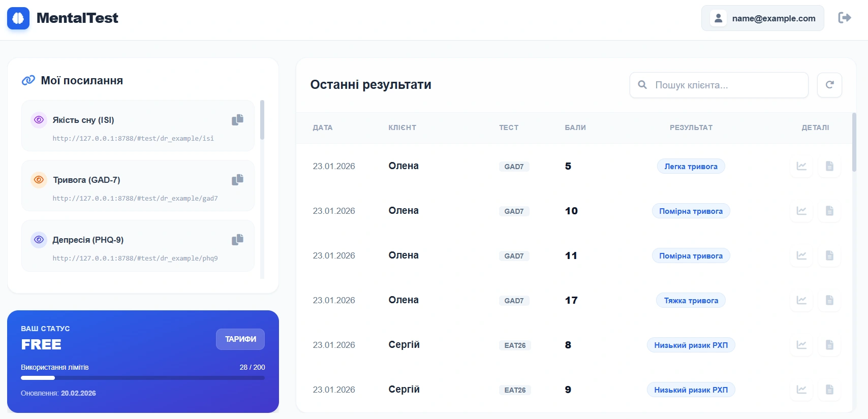Open chart for Сергій score 9 row

801,390
